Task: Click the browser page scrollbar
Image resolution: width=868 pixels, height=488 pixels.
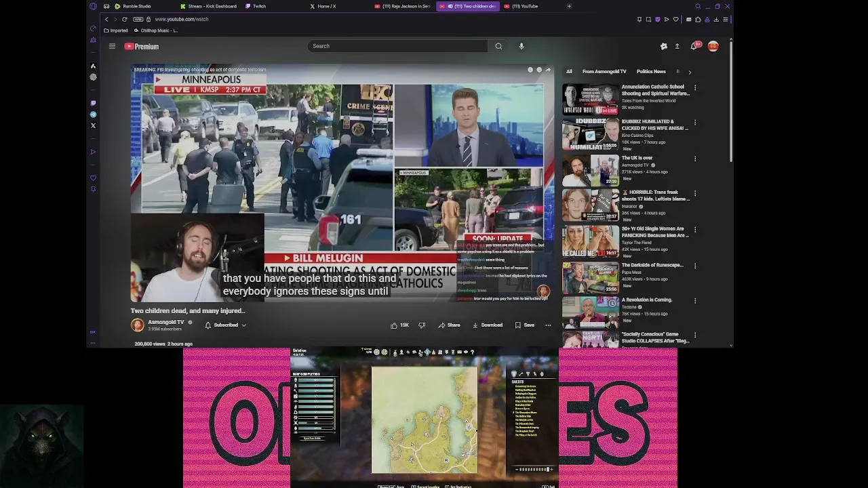Action: coord(730,102)
